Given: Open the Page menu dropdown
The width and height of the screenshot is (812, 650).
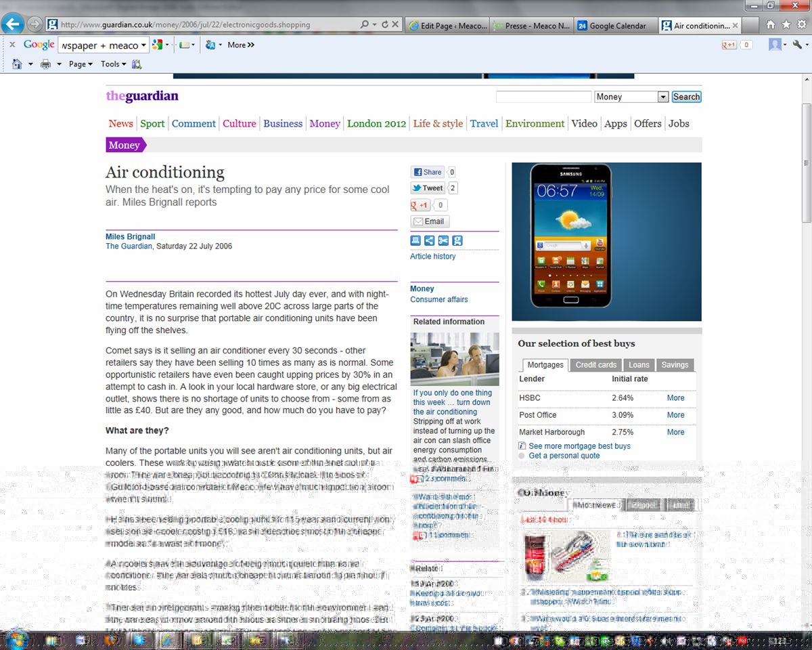Looking at the screenshot, I should pos(81,64).
